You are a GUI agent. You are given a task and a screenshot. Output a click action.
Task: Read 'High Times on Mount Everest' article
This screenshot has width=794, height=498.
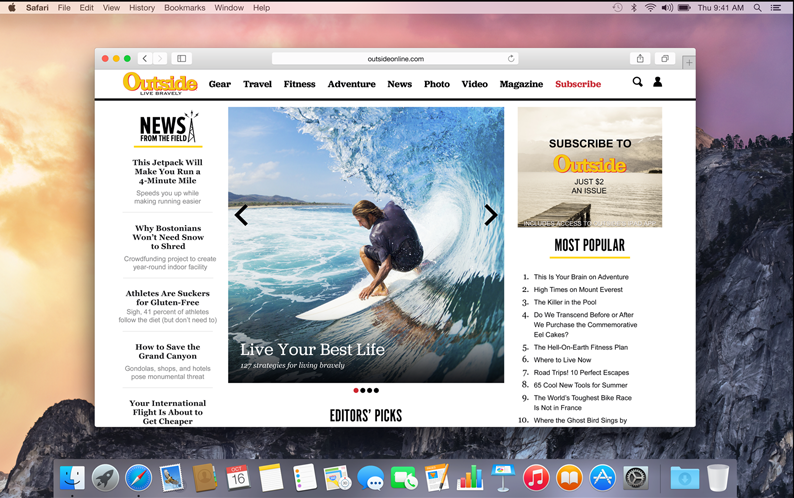578,290
